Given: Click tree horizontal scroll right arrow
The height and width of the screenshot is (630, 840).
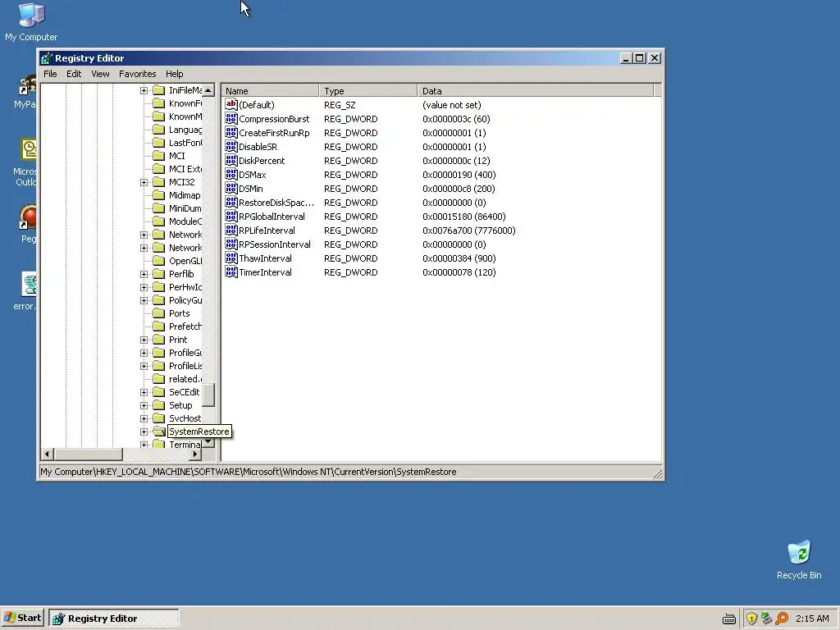Looking at the screenshot, I should 195,454.
